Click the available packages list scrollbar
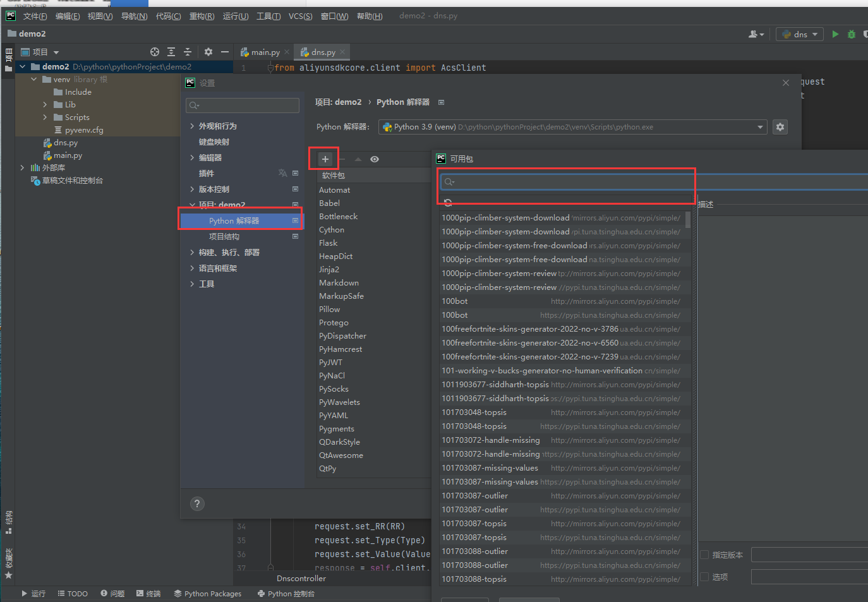868x602 pixels. click(x=688, y=220)
